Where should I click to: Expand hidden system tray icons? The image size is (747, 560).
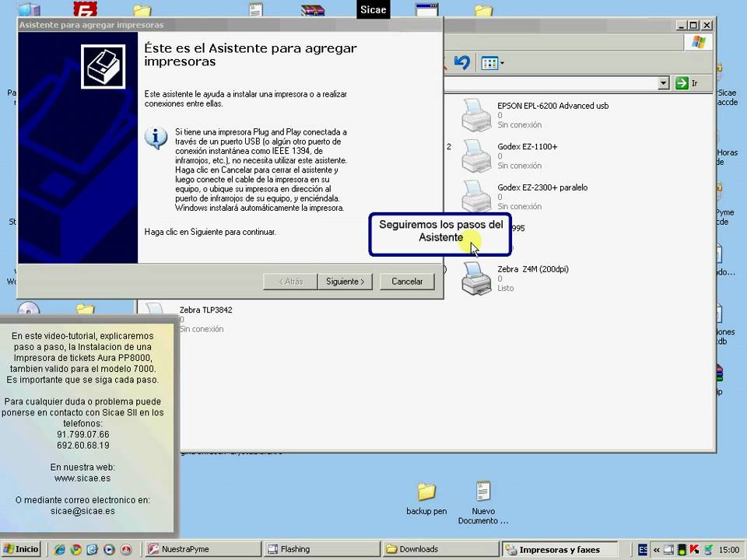click(x=656, y=550)
